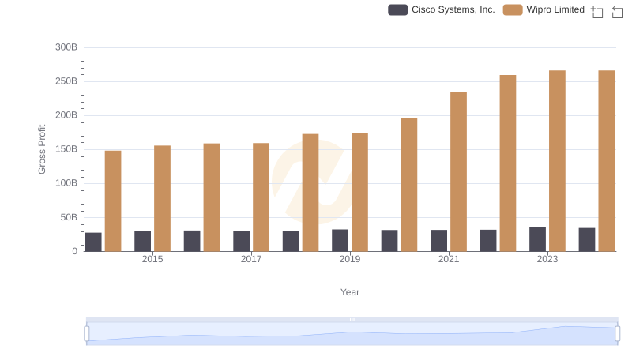Screen dimensions: 632x364
Task: Select the Wipro tan legend swatch
Action: click(x=513, y=9)
